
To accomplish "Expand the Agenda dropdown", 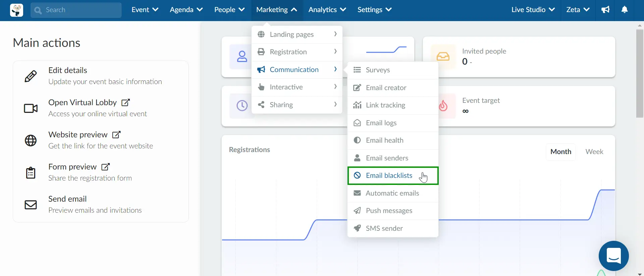I will point(186,10).
